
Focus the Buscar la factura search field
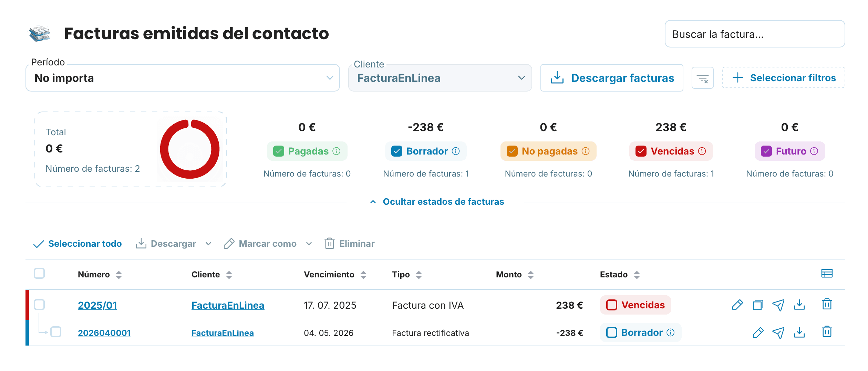[755, 34]
